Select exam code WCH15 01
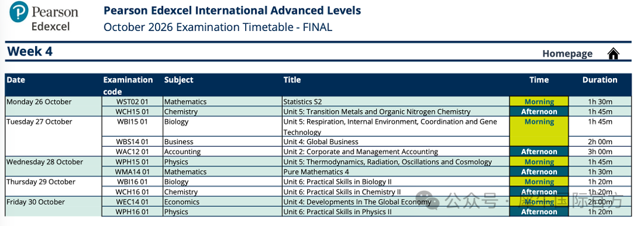Viewport: 644px width, 226px height. coord(132,112)
